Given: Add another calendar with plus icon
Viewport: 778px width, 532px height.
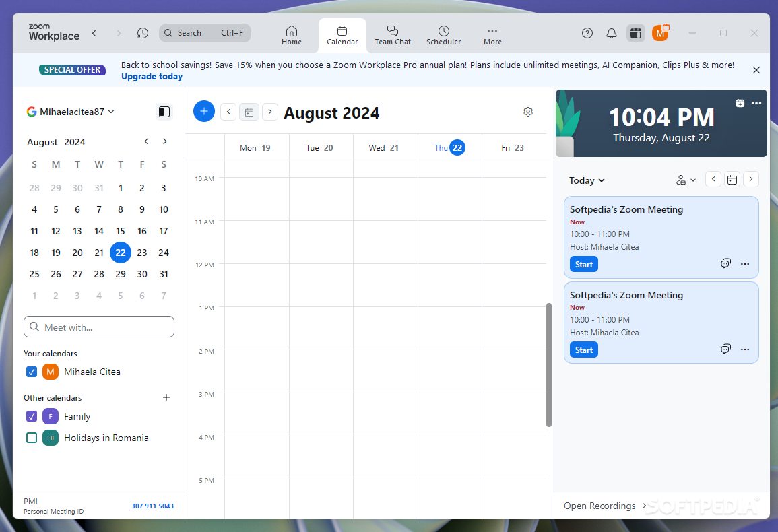Looking at the screenshot, I should pos(166,397).
